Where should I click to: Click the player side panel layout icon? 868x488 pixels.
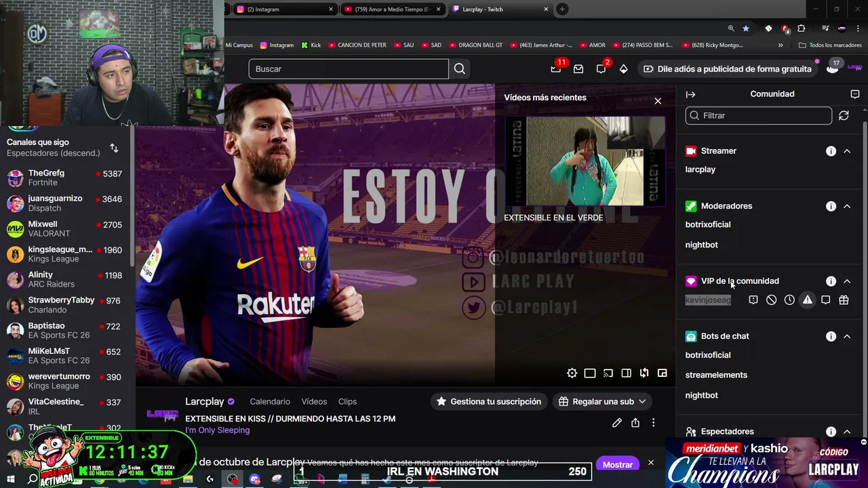point(626,373)
